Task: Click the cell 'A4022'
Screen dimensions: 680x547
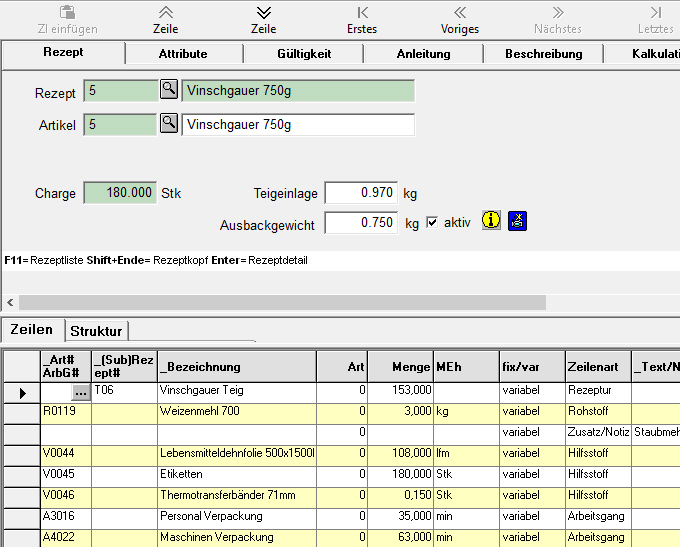Action: click(66, 539)
